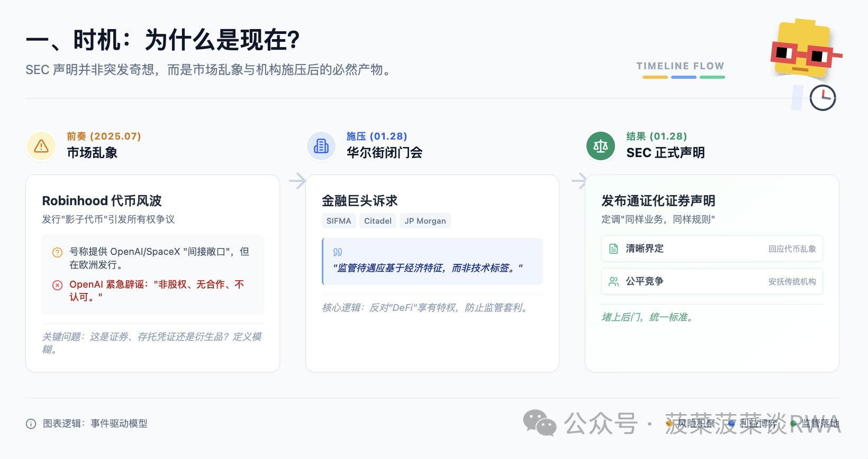Click the blue quotation mark icon

click(338, 252)
